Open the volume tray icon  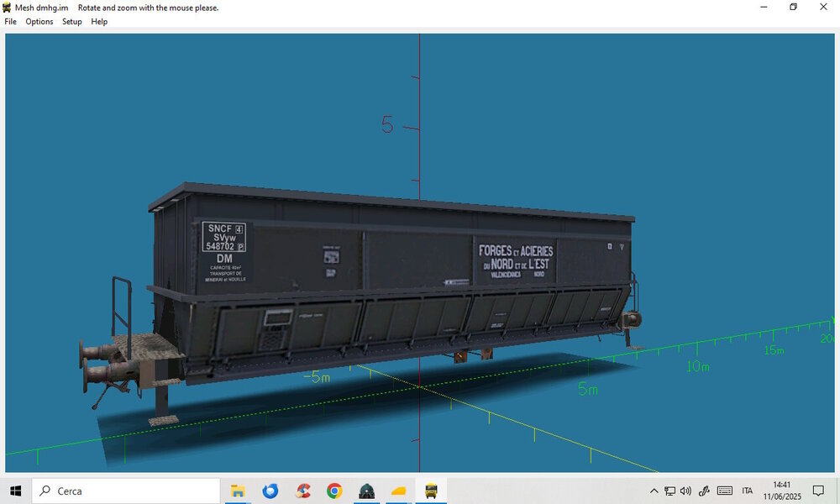685,491
